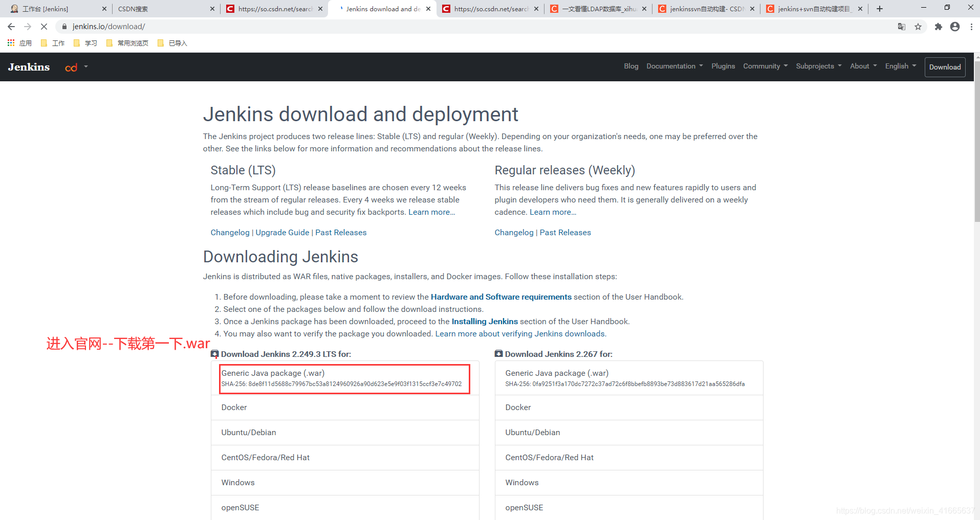Open the 已导入 bookmark folder

[x=172, y=43]
